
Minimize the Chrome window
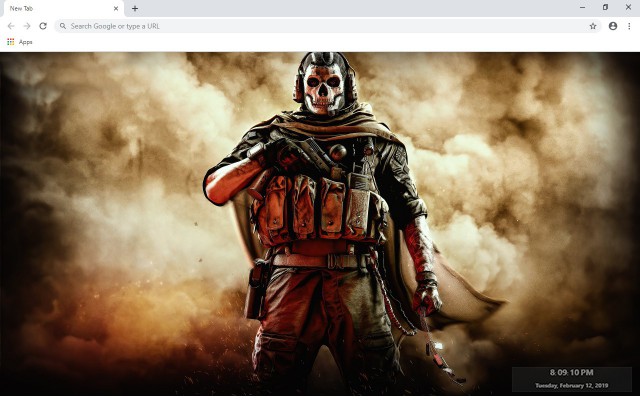coord(582,7)
